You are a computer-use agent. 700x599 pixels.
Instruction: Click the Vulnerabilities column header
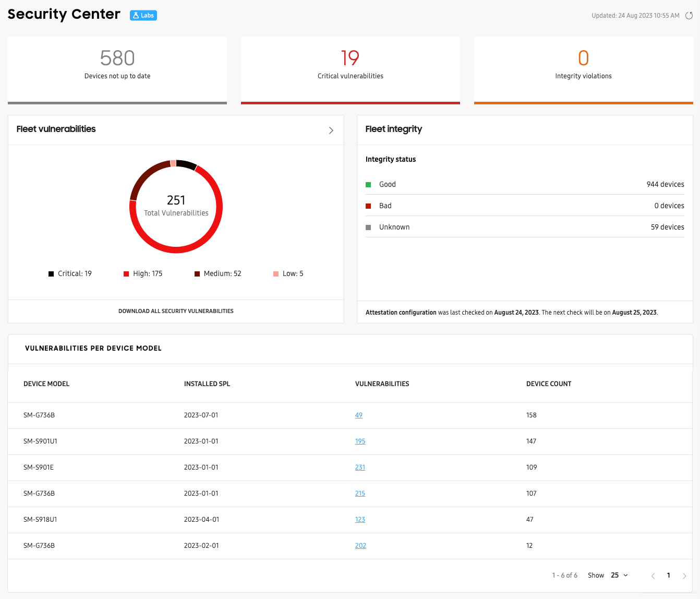(x=382, y=384)
